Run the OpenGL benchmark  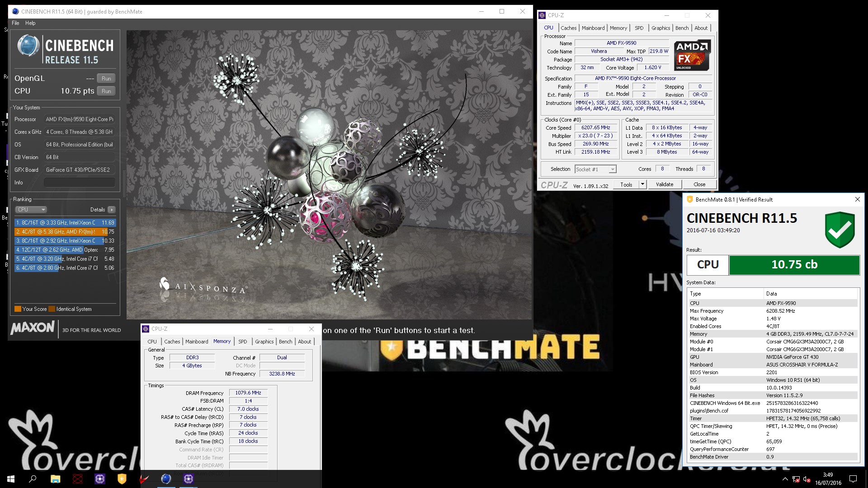106,78
